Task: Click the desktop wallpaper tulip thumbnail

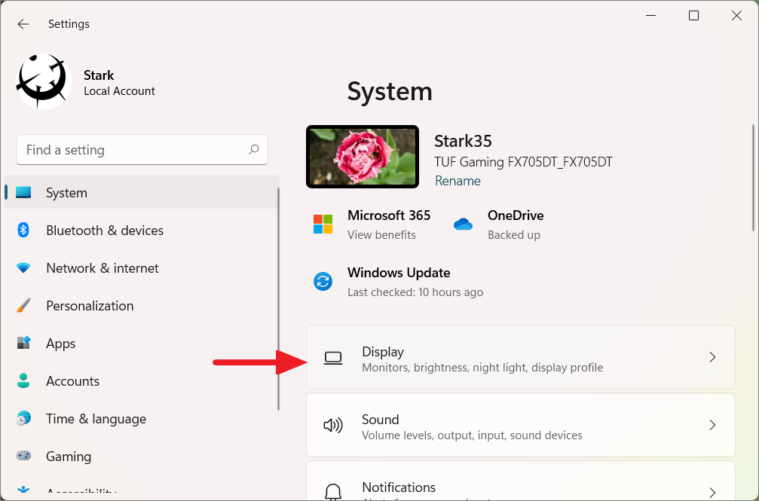Action: coord(363,157)
